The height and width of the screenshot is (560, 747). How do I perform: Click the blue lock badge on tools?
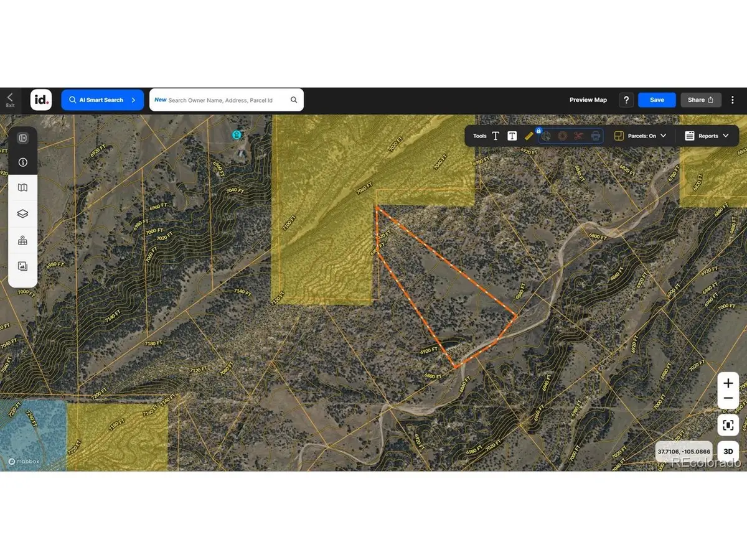538,130
